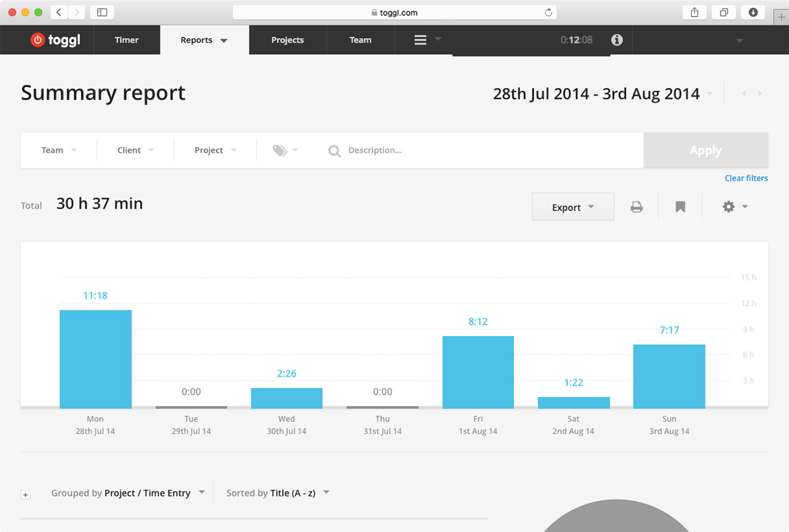
Task: Show Safari downloads icon
Action: (x=753, y=12)
